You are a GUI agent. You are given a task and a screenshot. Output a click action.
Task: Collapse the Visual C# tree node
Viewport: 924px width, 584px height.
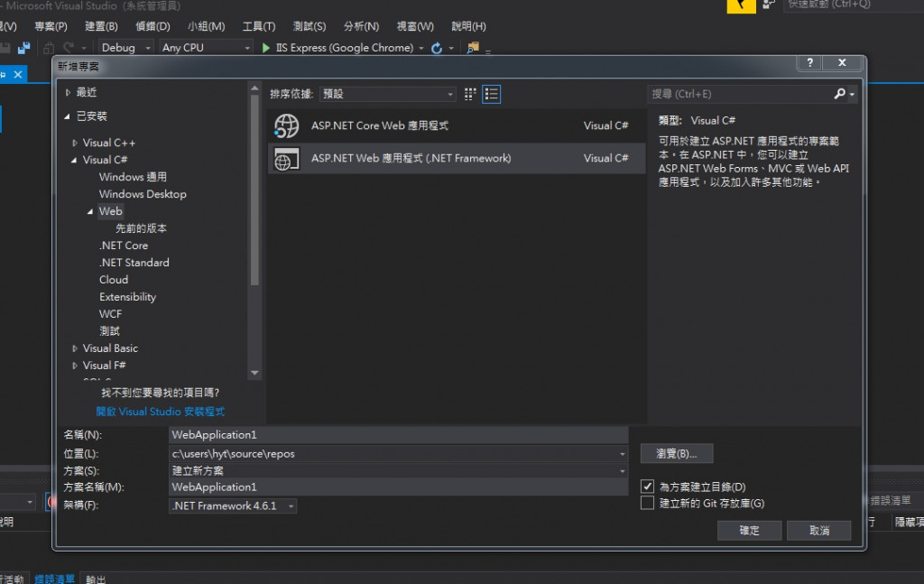click(x=74, y=161)
